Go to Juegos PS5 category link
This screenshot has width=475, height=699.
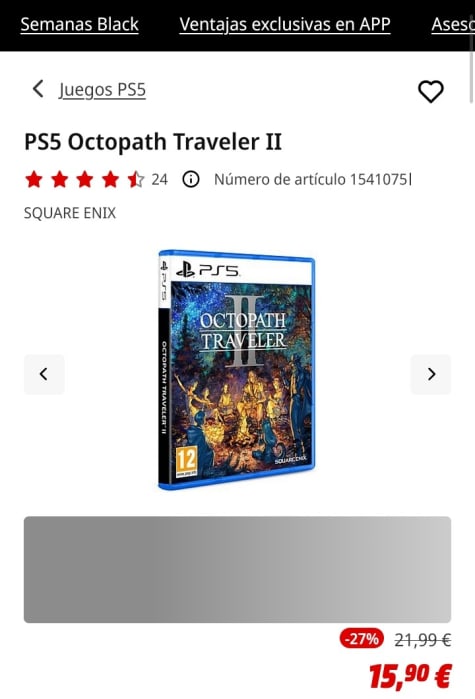click(x=102, y=90)
